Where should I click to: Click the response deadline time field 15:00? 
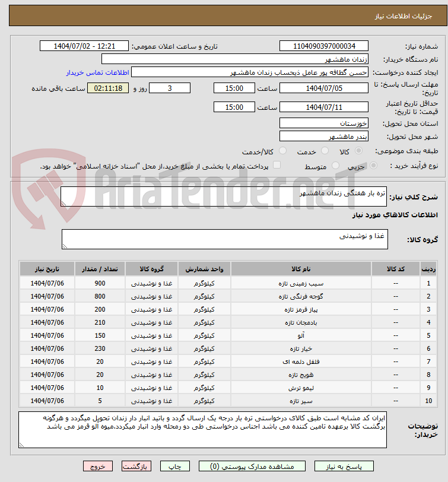[234, 88]
